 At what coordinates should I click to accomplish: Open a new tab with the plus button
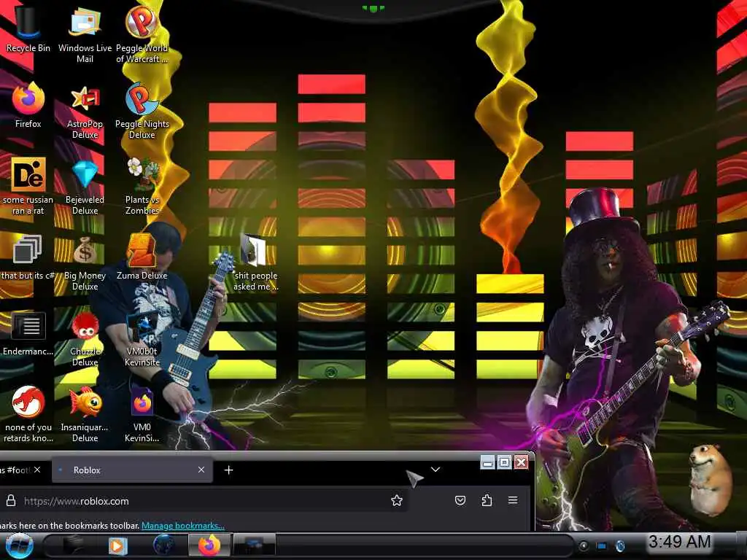(x=228, y=470)
